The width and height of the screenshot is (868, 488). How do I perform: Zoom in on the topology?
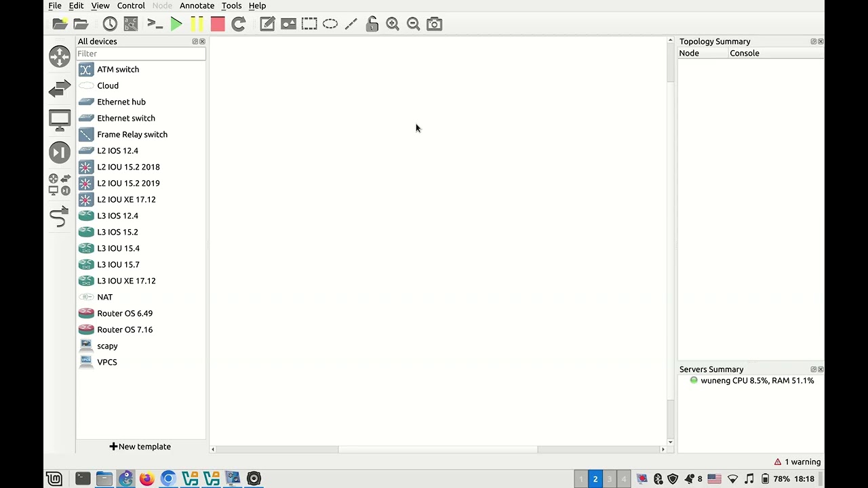393,24
